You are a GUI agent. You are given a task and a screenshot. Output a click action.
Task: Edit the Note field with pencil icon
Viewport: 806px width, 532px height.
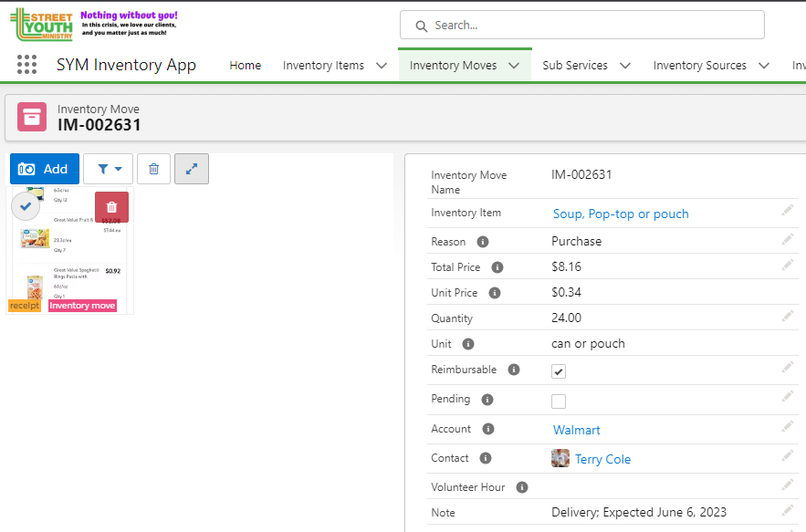(x=788, y=510)
